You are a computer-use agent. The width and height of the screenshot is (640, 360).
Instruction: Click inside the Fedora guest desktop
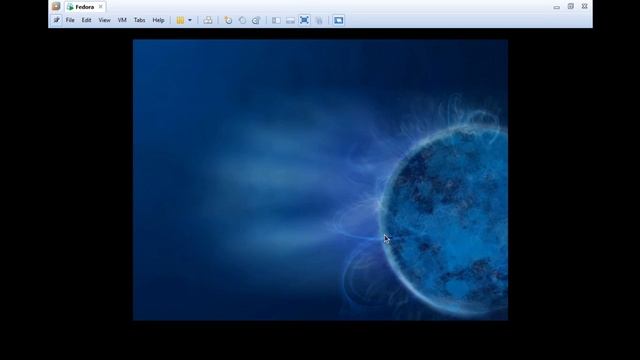(320, 180)
